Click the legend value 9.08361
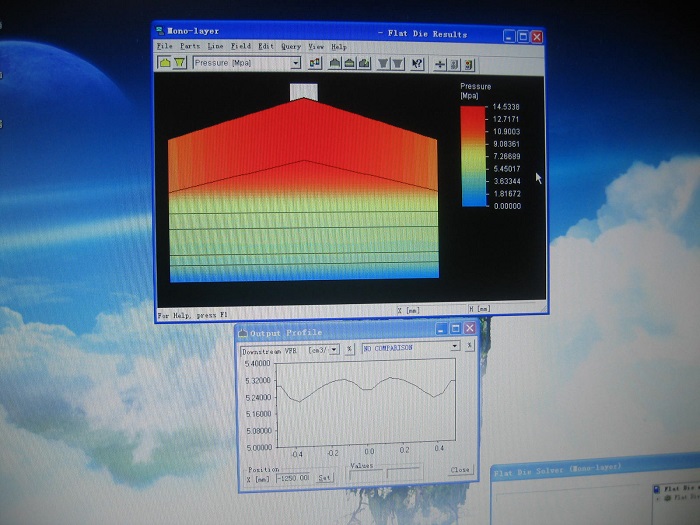The image size is (700, 525). pos(506,144)
